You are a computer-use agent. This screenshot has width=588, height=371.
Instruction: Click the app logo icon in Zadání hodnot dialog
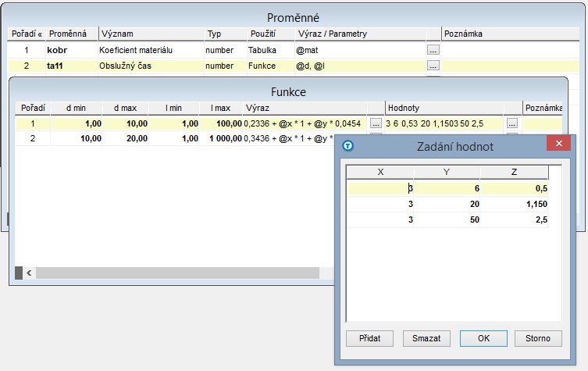coord(348,145)
